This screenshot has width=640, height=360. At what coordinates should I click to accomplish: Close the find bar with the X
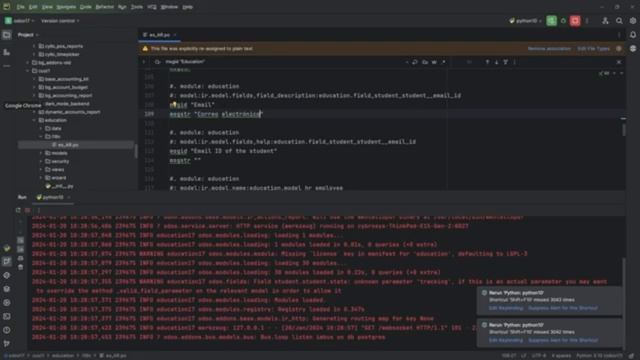coord(619,62)
